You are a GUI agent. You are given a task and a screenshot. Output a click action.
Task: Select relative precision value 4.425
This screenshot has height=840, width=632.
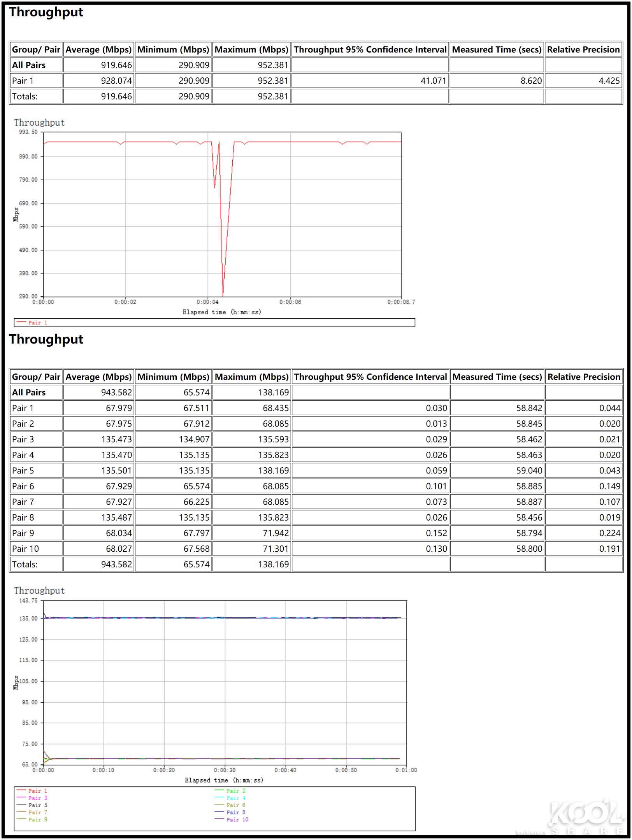(609, 81)
